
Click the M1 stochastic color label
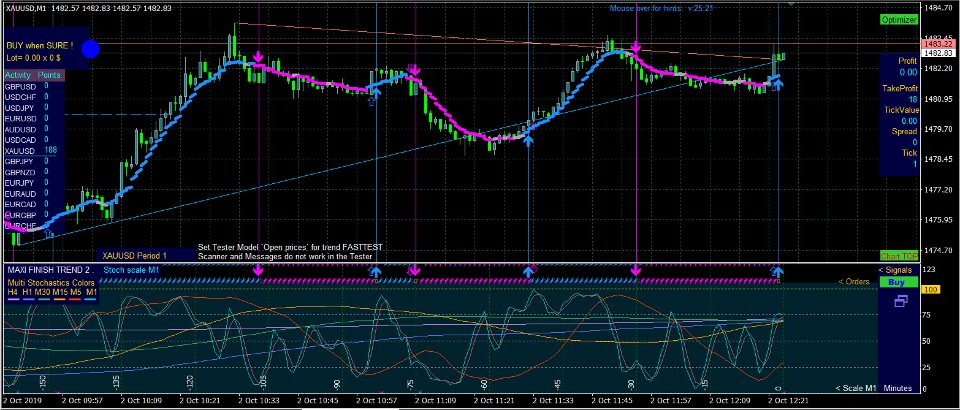pyautogui.click(x=91, y=293)
